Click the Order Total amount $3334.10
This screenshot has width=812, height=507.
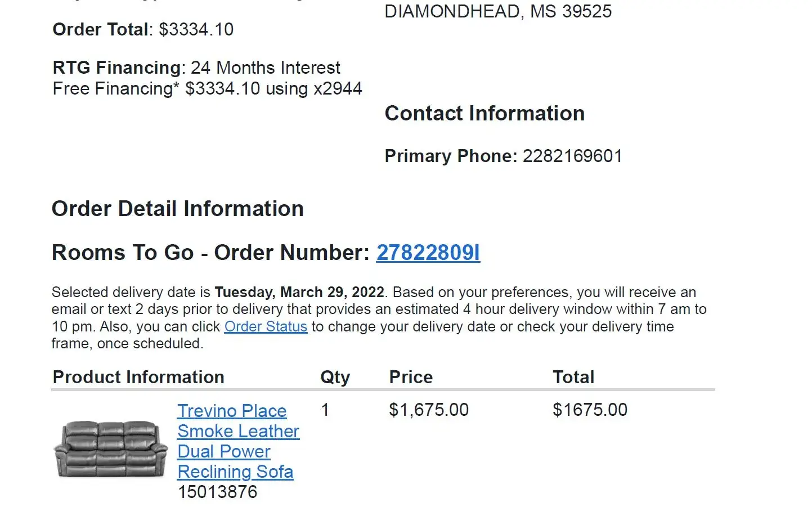pos(196,29)
